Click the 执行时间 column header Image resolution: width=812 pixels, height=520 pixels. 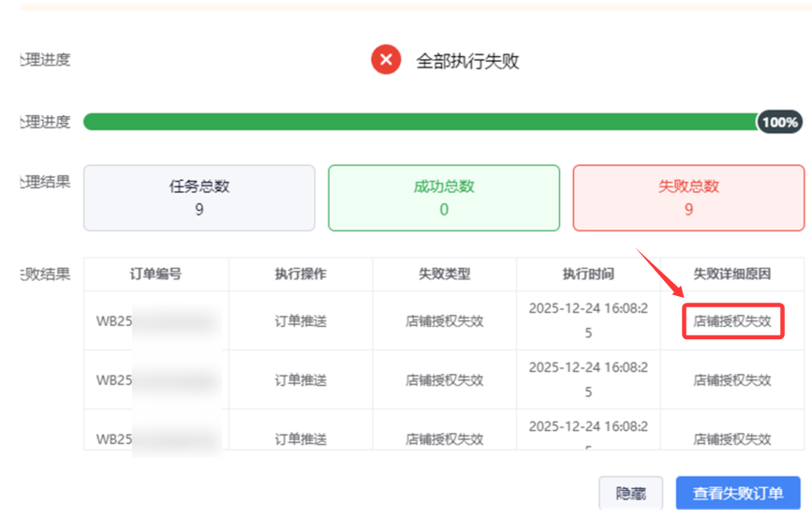coord(588,274)
